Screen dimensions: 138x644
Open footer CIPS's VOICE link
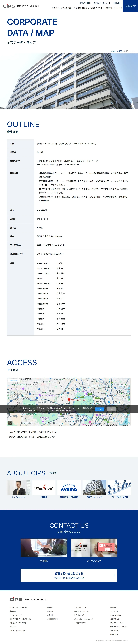(116, 615)
